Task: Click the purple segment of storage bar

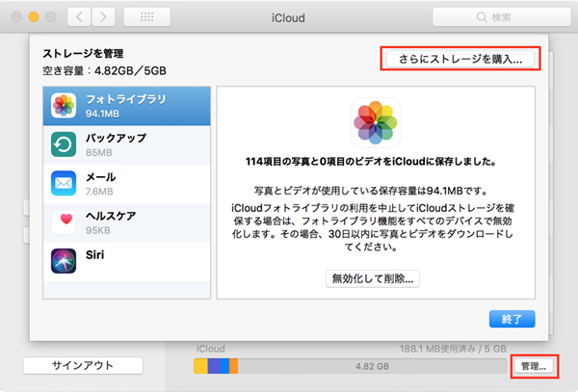Action: (214, 366)
